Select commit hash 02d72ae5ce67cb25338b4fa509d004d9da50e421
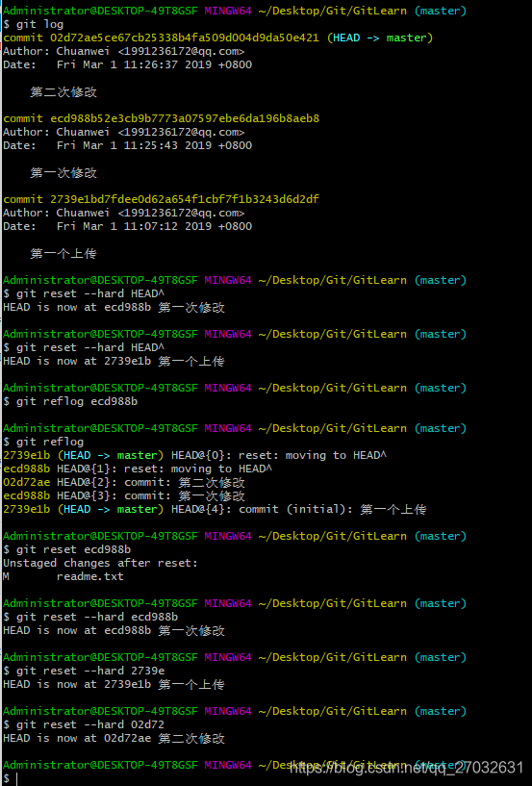 185,38
